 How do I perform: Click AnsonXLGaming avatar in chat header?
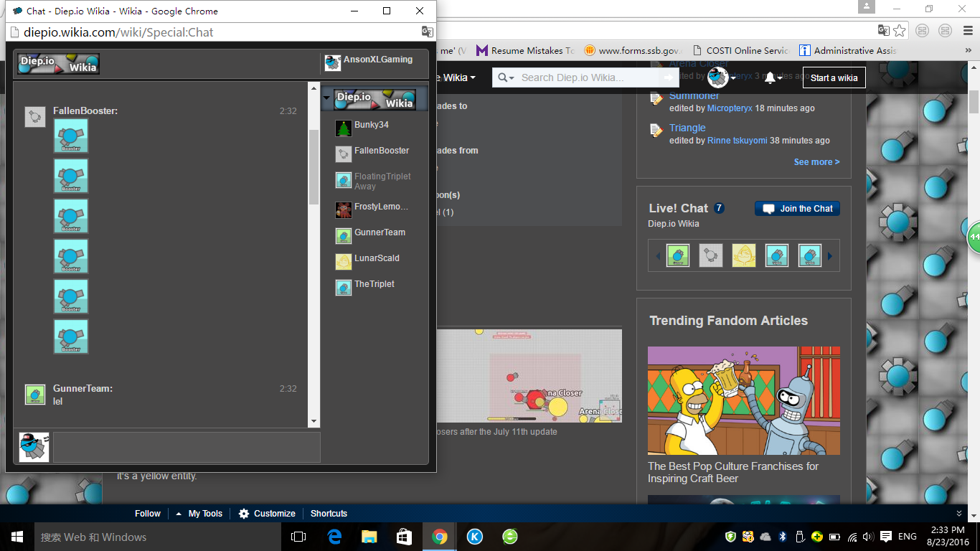tap(332, 63)
